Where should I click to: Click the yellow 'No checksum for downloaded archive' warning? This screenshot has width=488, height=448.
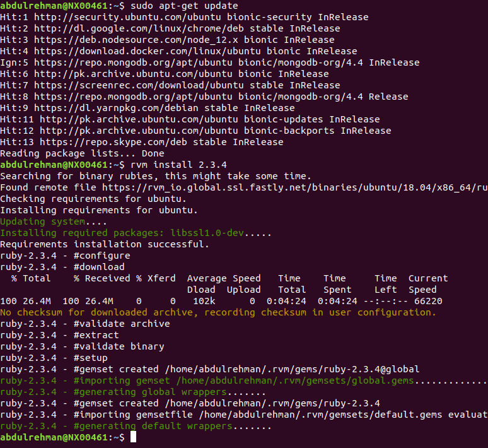[x=218, y=312]
